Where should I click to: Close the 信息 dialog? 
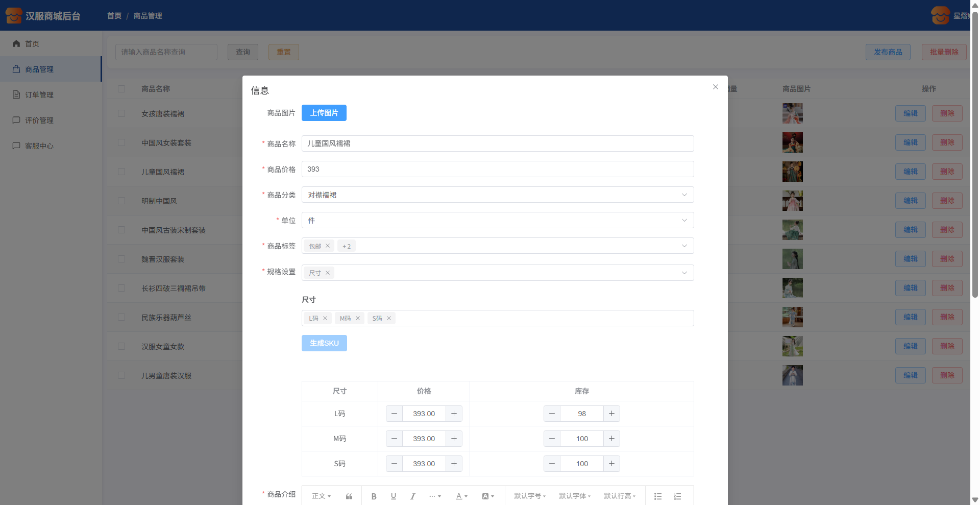coord(715,87)
